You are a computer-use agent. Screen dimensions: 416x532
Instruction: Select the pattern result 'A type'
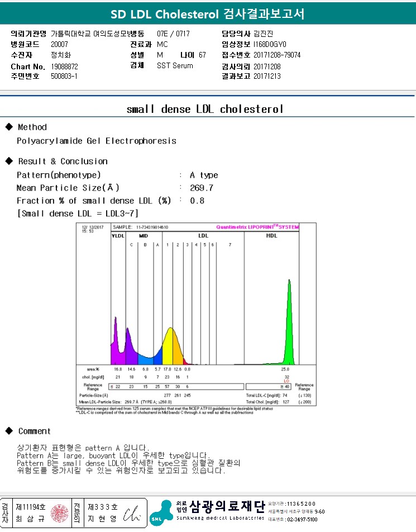click(x=204, y=175)
